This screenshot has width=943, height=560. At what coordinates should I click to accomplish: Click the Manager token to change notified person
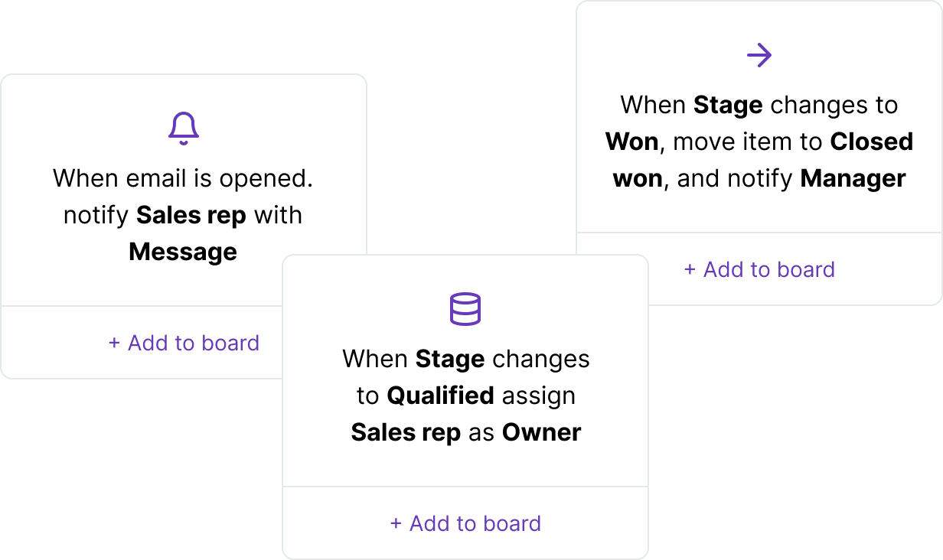(x=853, y=177)
